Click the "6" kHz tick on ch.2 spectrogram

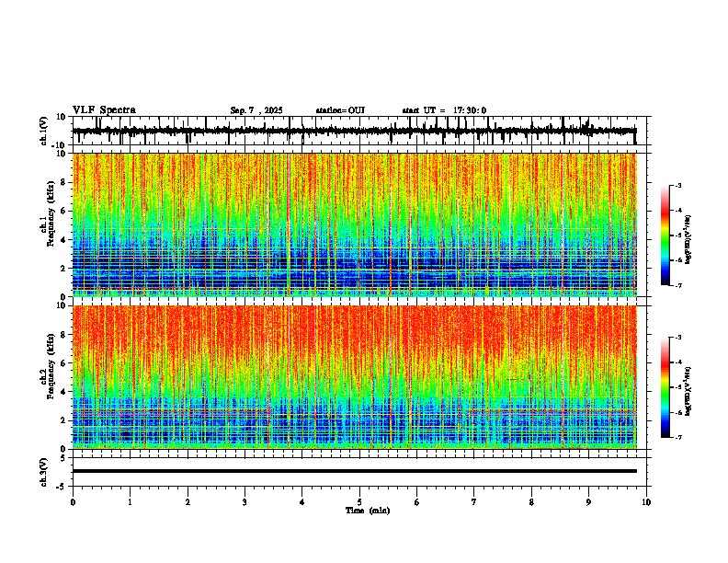[63, 362]
